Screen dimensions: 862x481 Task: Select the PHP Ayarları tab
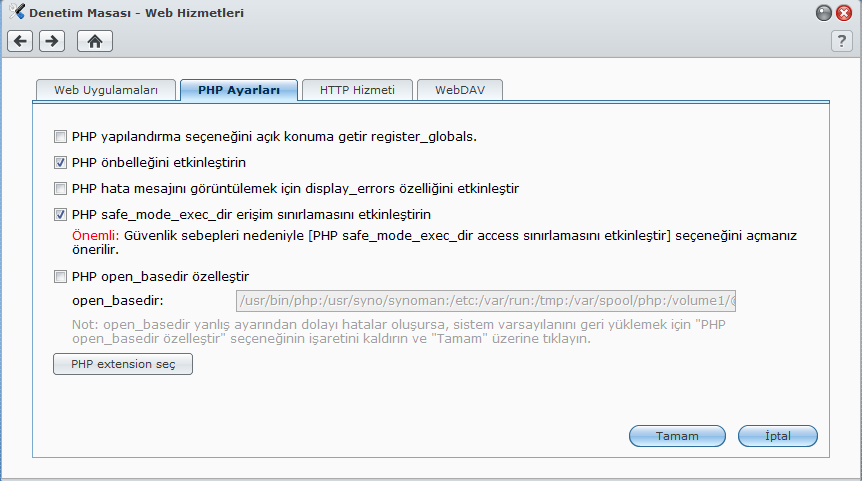point(238,90)
